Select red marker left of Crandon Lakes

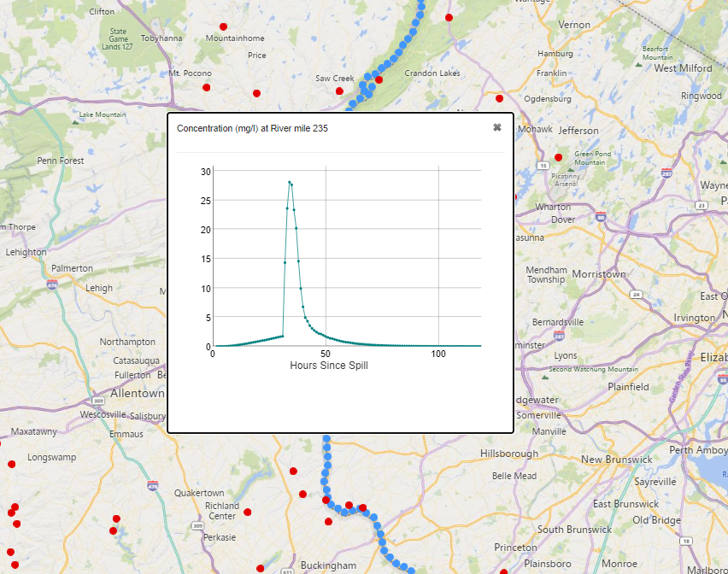[379, 79]
